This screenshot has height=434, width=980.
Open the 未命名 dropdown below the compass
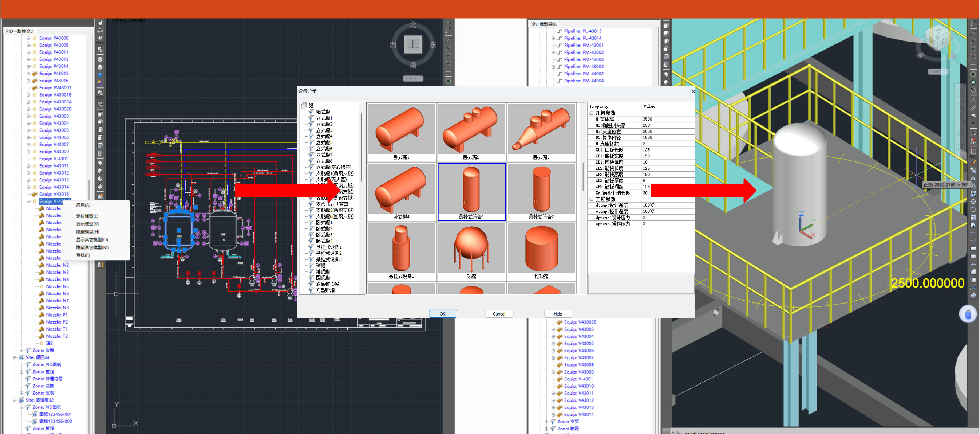[413, 78]
